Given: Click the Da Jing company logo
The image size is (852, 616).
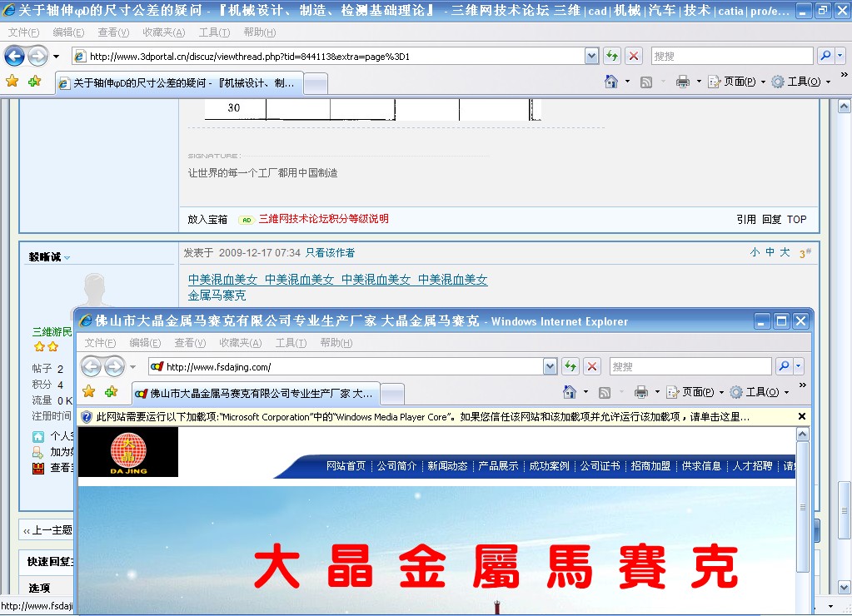Looking at the screenshot, I should pyautogui.click(x=128, y=452).
